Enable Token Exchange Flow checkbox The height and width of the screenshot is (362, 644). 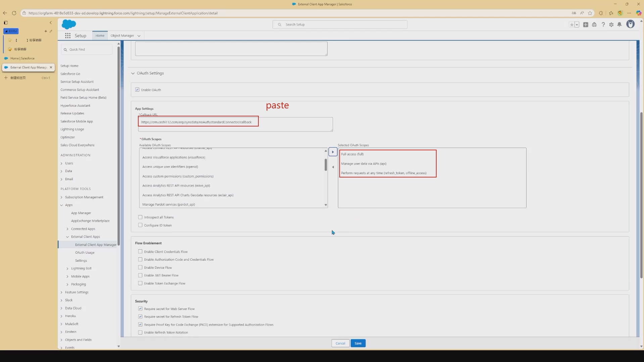(x=140, y=283)
